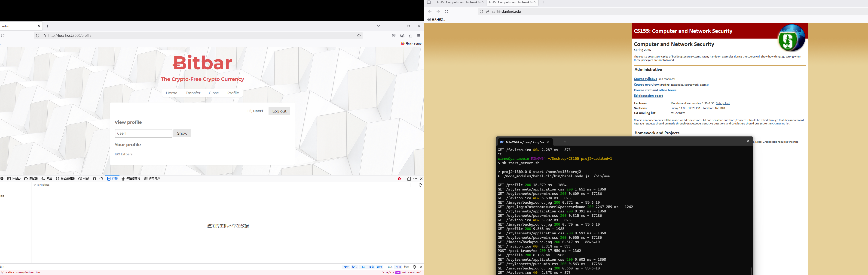Switch to the 网络 network devtools tab
This screenshot has width=868, height=275.
(x=47, y=179)
